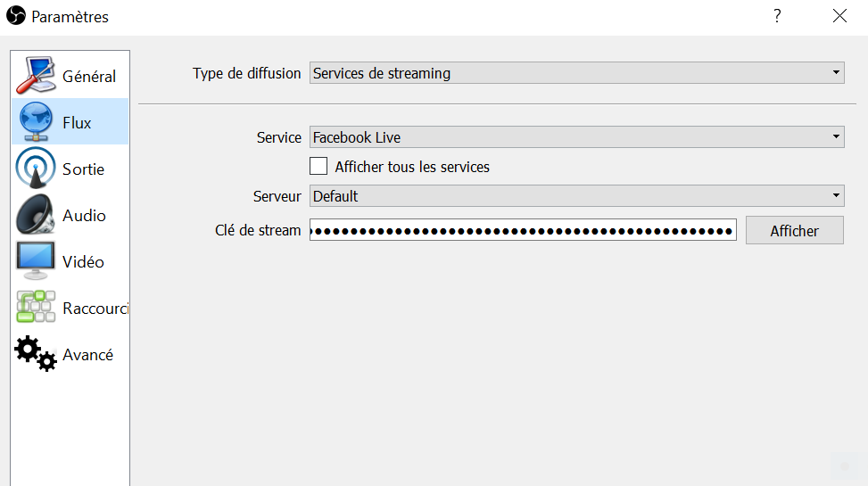Open Avancé settings via gears icon
The height and width of the screenshot is (486, 868).
point(36,354)
